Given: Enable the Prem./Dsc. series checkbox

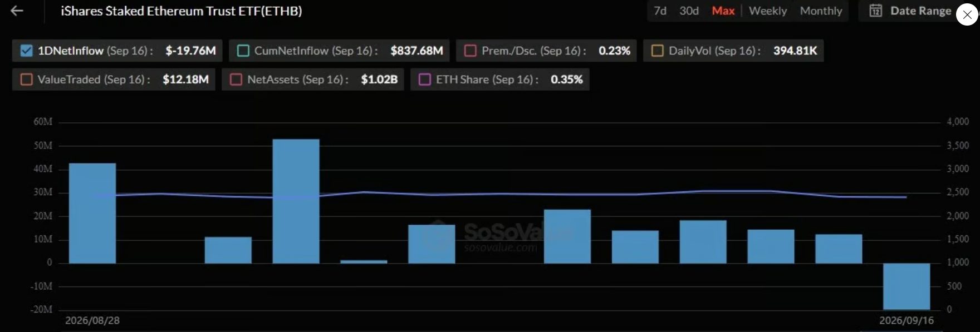Looking at the screenshot, I should tap(471, 51).
